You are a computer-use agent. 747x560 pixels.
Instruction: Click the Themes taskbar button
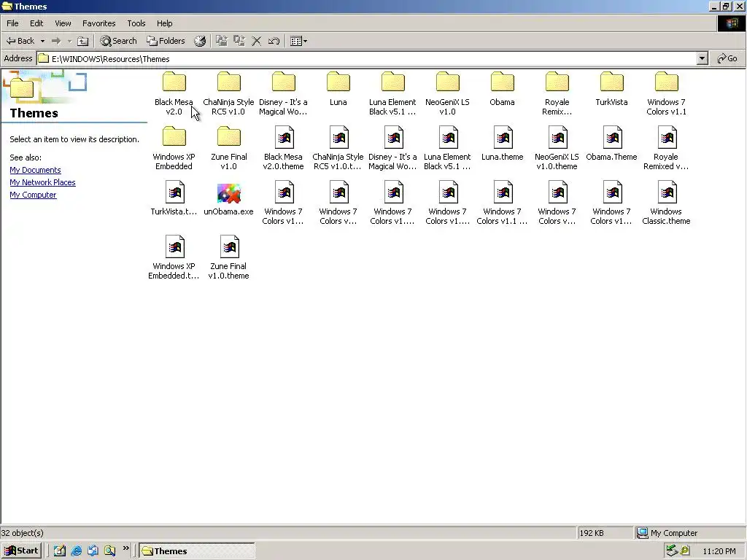click(x=197, y=551)
